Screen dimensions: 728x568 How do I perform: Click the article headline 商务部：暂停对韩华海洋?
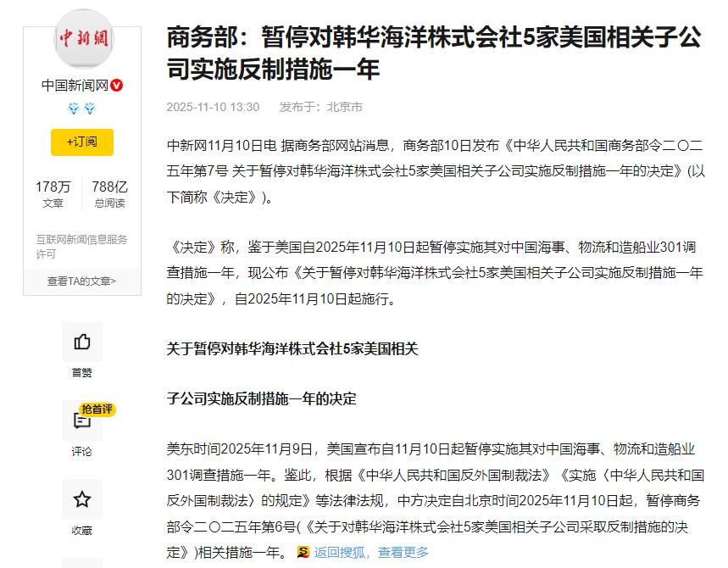coord(434,53)
